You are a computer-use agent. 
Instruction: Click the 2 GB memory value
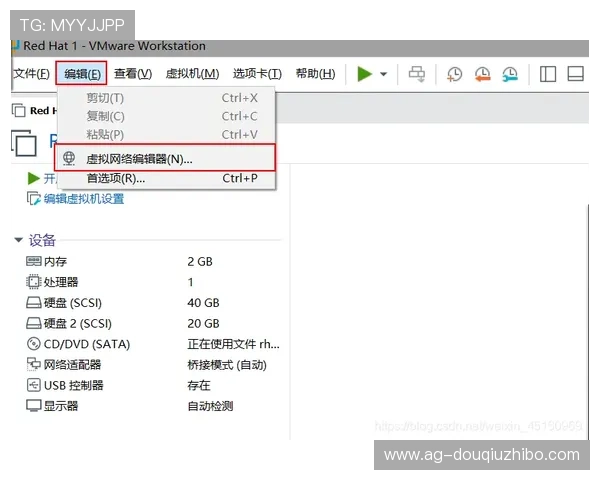[x=200, y=261]
